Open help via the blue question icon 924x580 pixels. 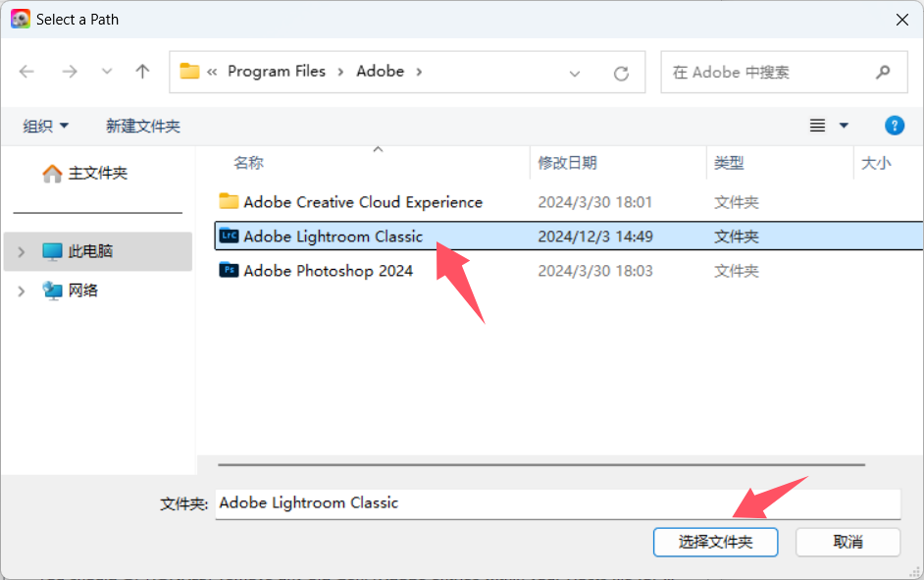(894, 126)
